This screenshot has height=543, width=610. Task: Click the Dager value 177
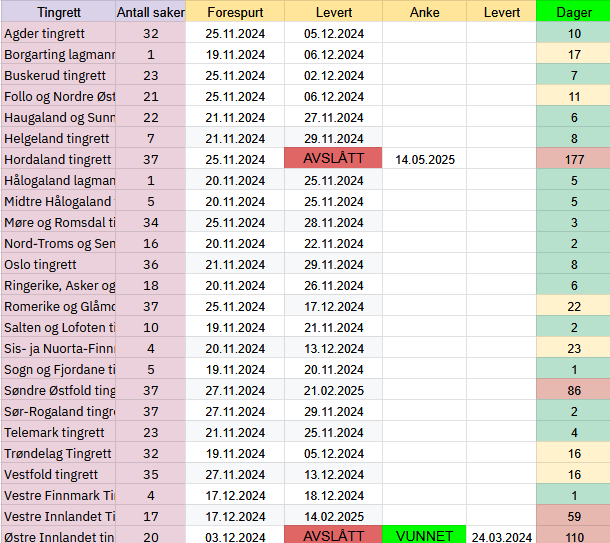tap(573, 159)
